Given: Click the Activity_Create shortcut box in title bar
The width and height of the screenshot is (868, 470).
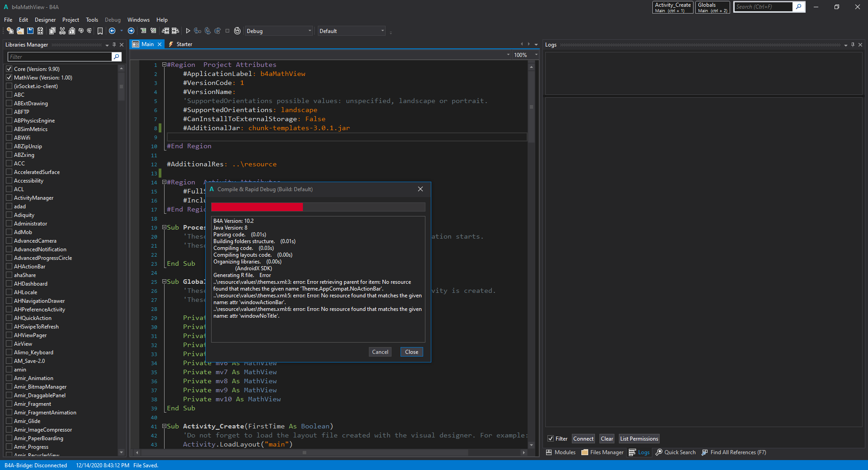Looking at the screenshot, I should pos(673,7).
